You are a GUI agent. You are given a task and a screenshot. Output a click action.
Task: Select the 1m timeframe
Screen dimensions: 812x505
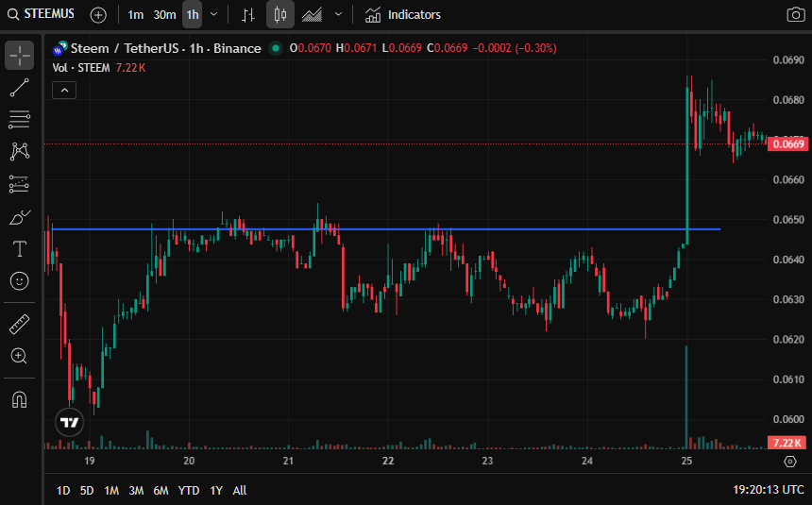136,15
